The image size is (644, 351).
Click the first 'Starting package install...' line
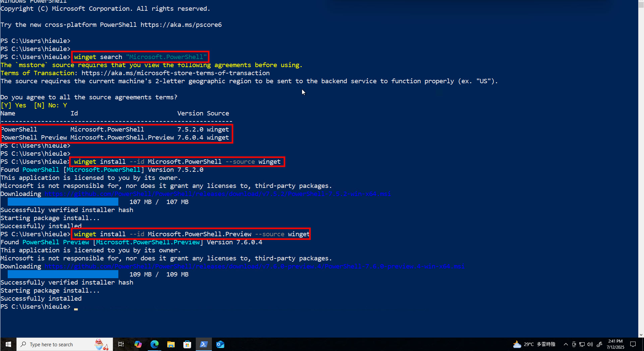50,218
